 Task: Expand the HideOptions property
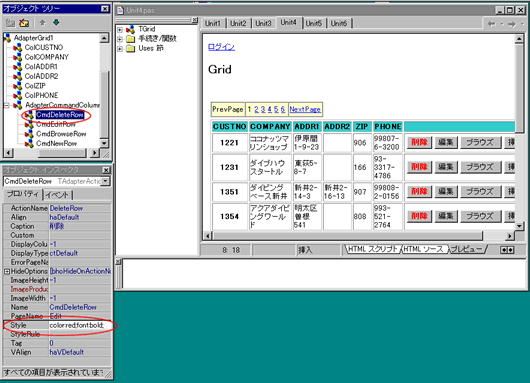click(x=7, y=271)
